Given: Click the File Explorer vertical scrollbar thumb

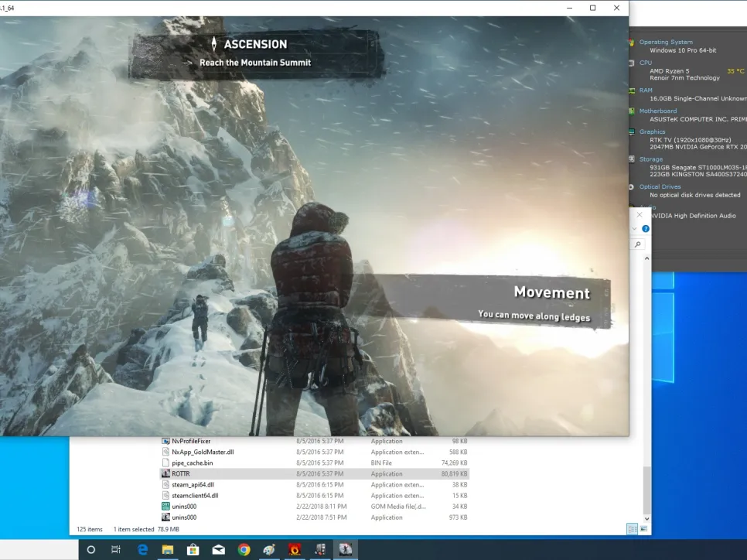Looking at the screenshot, I should (646, 490).
